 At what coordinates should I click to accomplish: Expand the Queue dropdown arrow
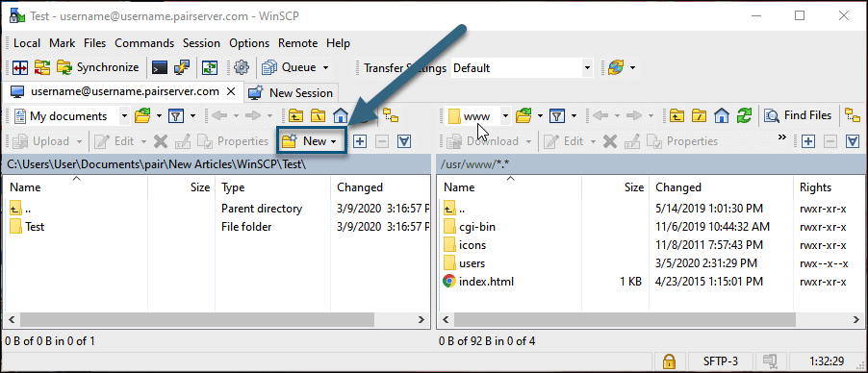pos(325,68)
